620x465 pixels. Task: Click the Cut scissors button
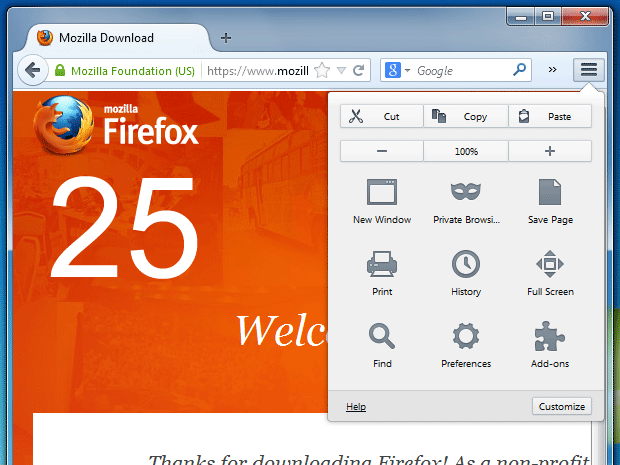click(x=382, y=116)
